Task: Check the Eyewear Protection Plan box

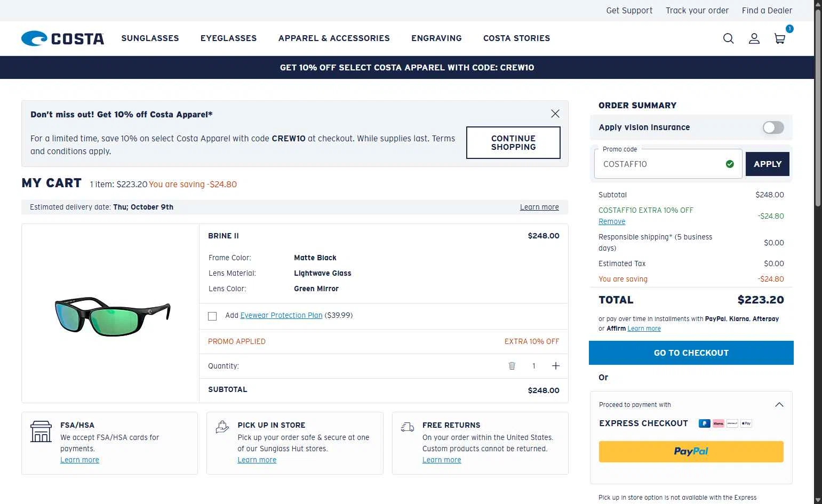Action: [212, 316]
